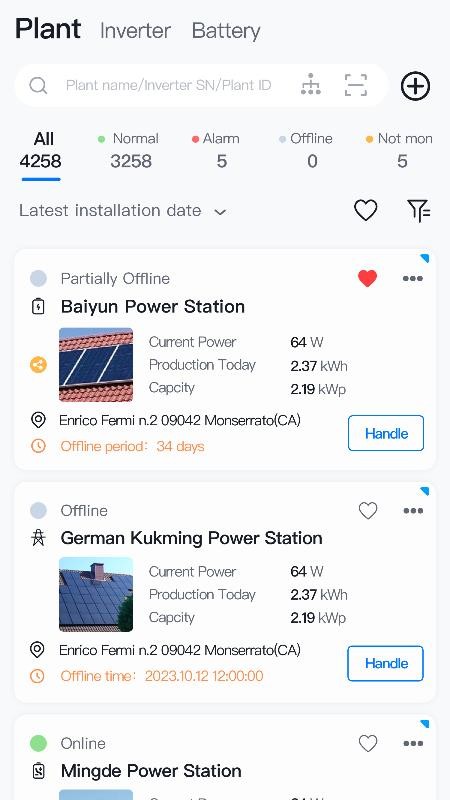Open the organization hierarchy icon
The image size is (450, 800).
click(x=311, y=84)
